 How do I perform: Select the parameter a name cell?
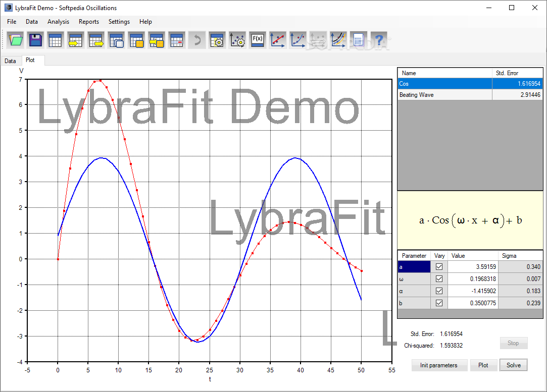[414, 266]
